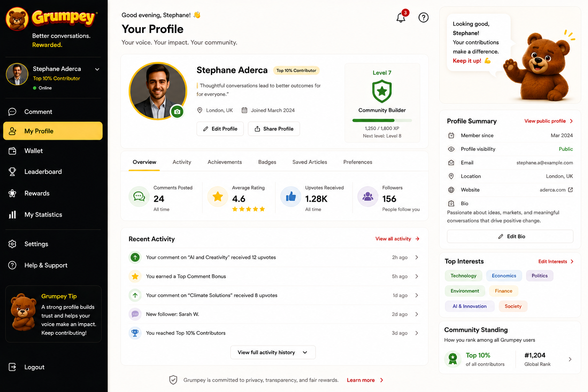Image resolution: width=588 pixels, height=392 pixels.
Task: Switch to the Saved Articles tab
Action: coord(310,162)
